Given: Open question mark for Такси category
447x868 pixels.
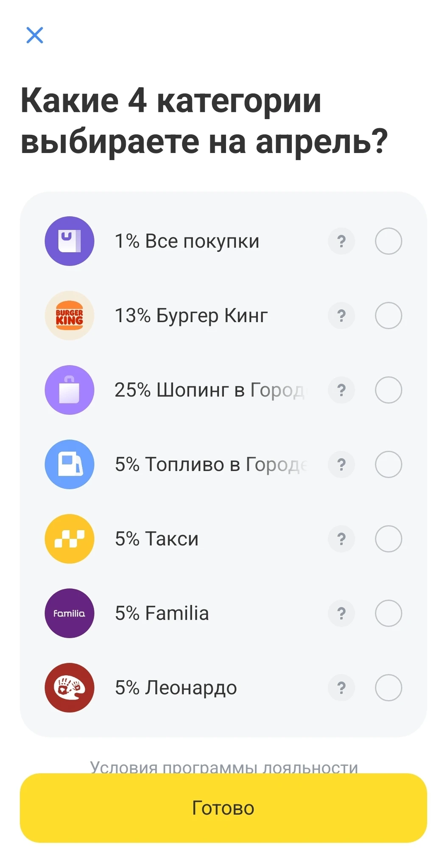Looking at the screenshot, I should (x=341, y=539).
